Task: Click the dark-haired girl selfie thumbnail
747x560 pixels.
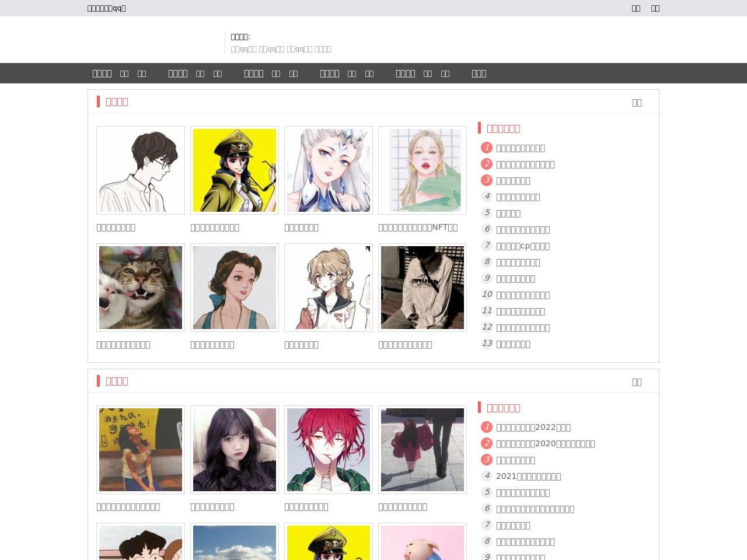Action: point(235,450)
